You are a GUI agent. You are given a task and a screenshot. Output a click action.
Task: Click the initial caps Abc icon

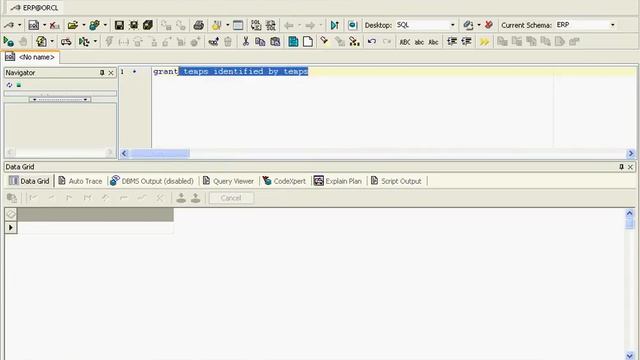point(433,42)
